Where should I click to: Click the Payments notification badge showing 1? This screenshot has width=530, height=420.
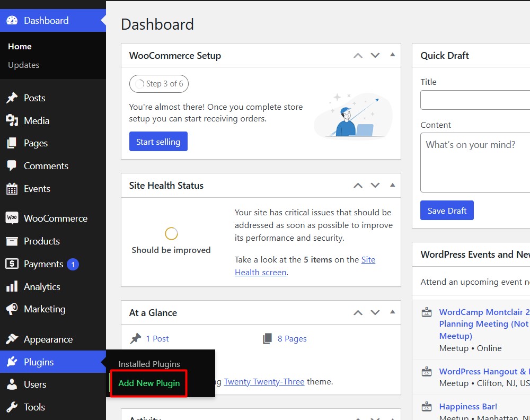click(x=73, y=264)
